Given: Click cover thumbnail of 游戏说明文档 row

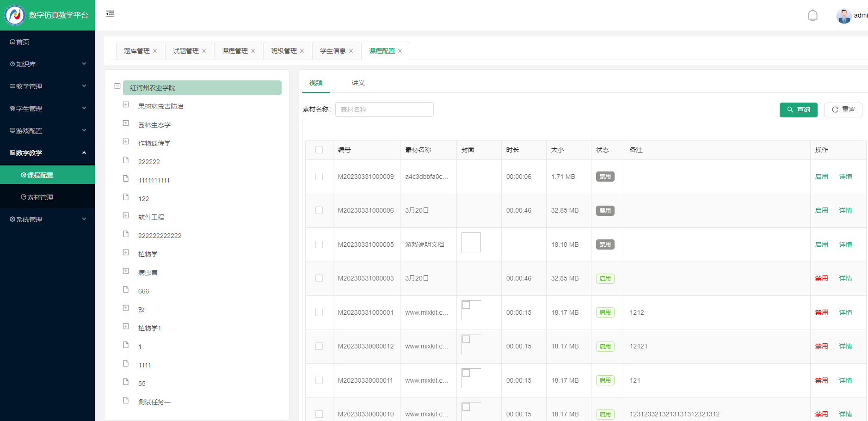Looking at the screenshot, I should (x=471, y=242).
